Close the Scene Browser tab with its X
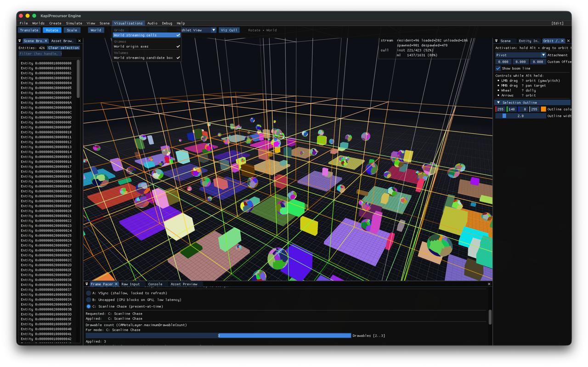The height and width of the screenshot is (367, 588). point(45,41)
